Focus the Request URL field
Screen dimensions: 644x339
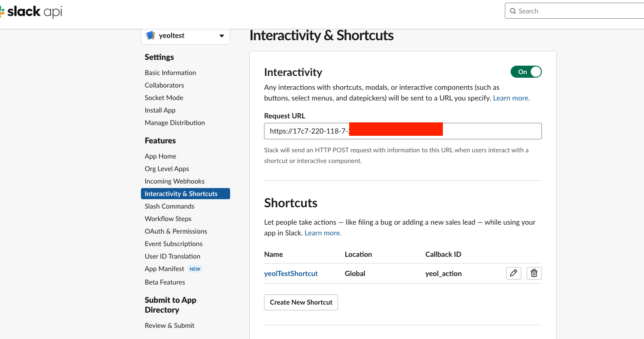click(x=403, y=131)
